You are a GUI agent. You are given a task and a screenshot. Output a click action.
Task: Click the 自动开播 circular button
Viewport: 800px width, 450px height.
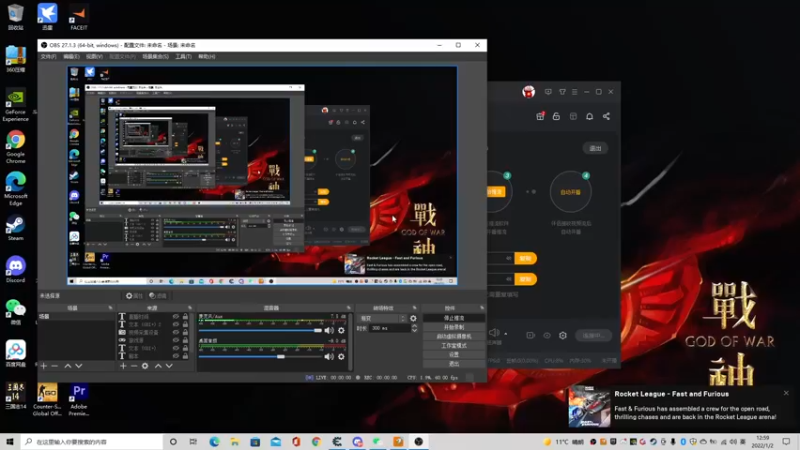point(570,192)
